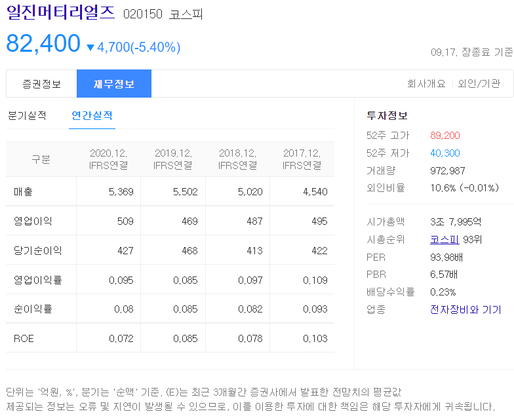The image size is (514, 420).
Task: Click the 2017 매출 value 4,540
Action: click(x=315, y=191)
